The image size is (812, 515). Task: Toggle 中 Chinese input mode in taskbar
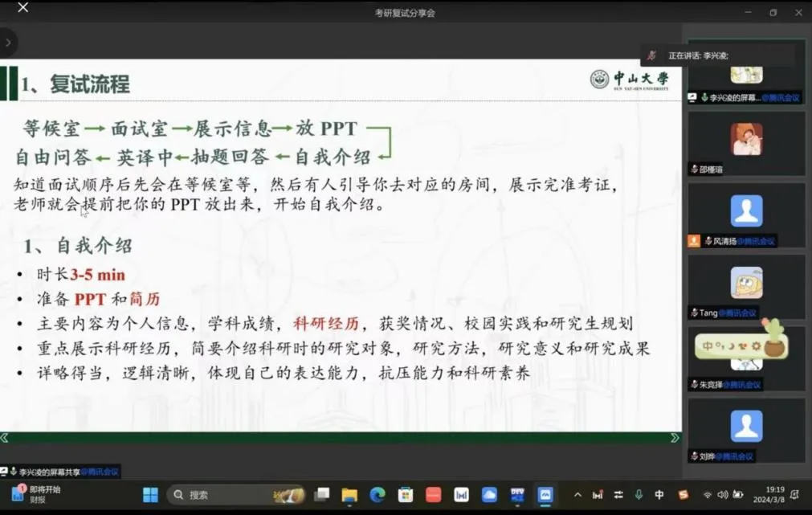[659, 495]
